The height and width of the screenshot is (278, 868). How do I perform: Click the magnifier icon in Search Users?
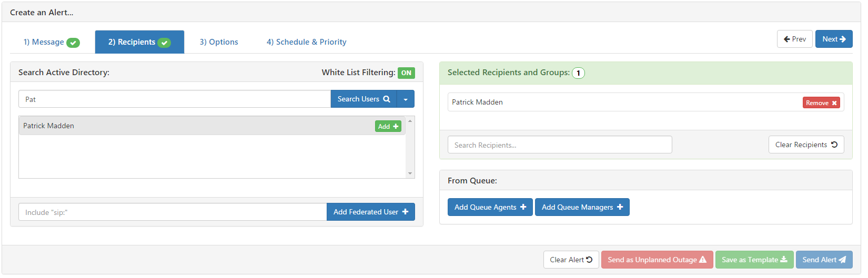pos(387,99)
